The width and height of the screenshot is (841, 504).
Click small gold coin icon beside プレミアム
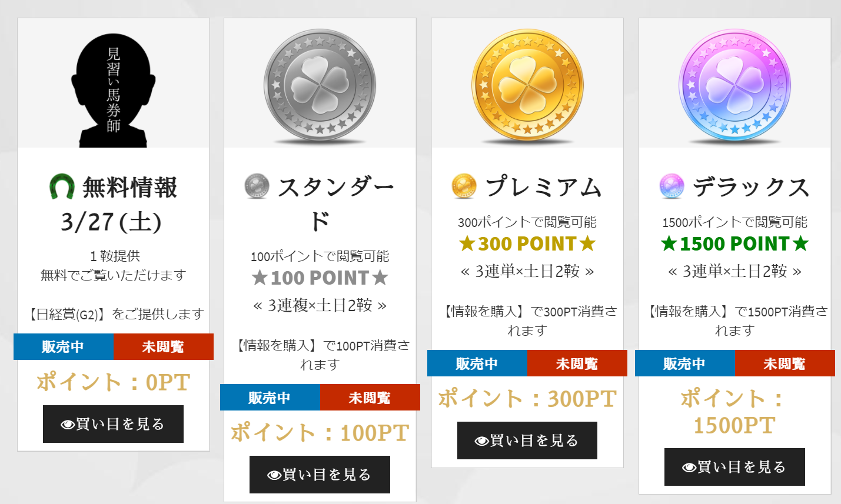(464, 187)
